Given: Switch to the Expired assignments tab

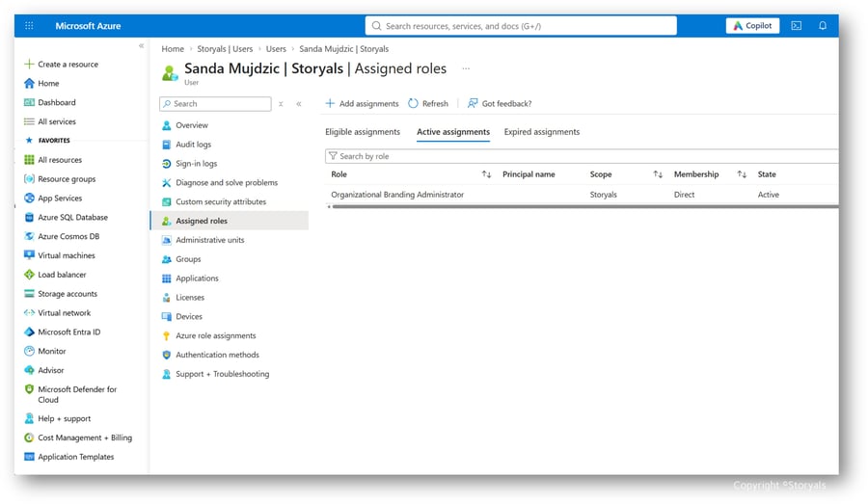Looking at the screenshot, I should pyautogui.click(x=542, y=132).
